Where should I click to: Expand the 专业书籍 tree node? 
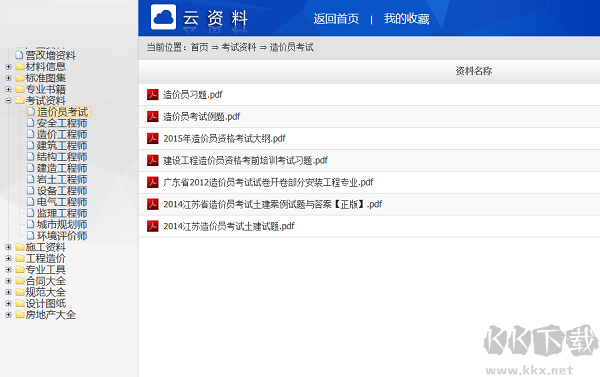8,89
